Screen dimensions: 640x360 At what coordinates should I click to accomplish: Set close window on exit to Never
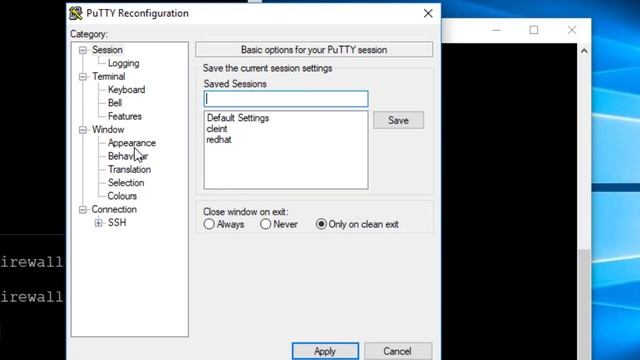tap(279, 224)
